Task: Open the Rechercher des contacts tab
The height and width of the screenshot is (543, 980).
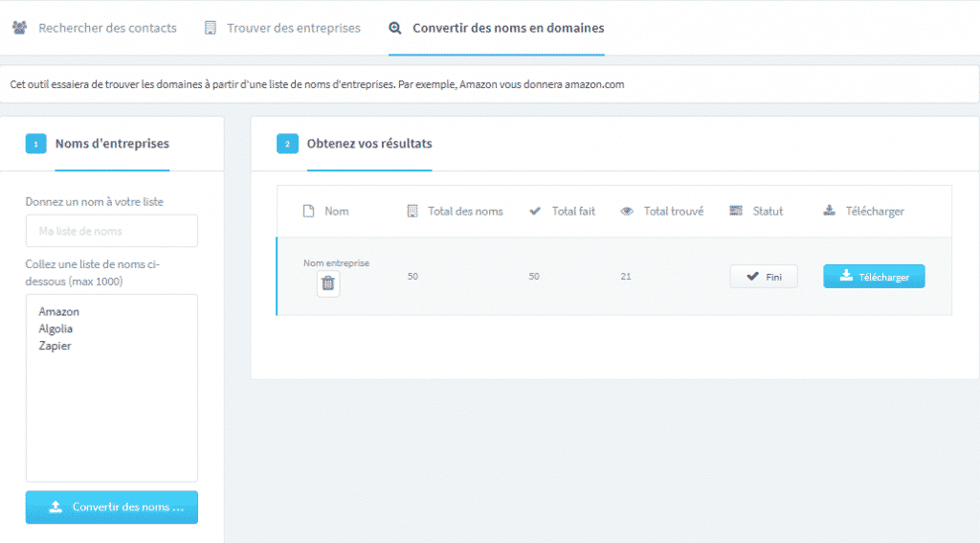Action: pyautogui.click(x=95, y=28)
